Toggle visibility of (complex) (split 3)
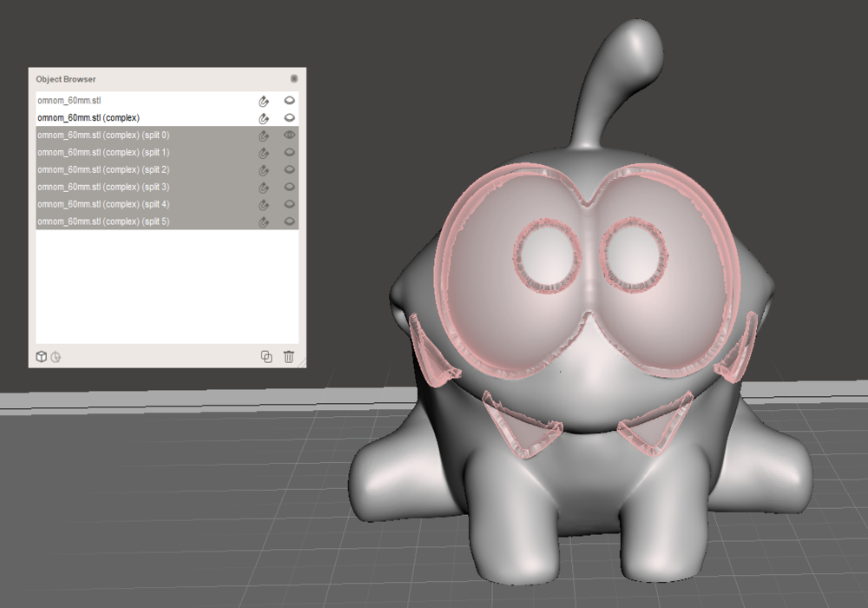This screenshot has height=608, width=868. (289, 187)
